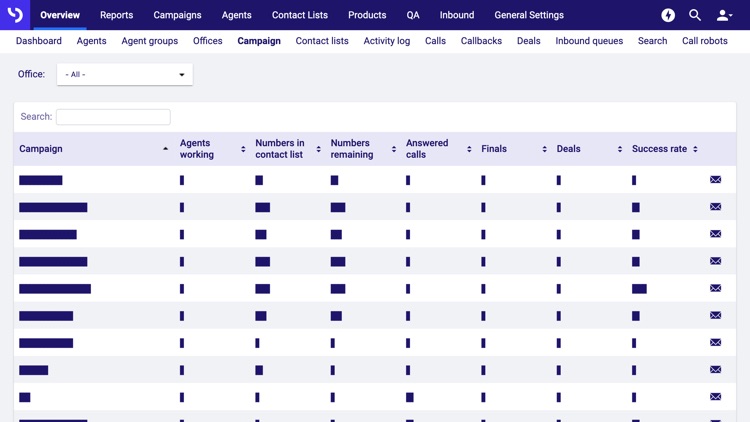
Task: Go to Calls sub-tab
Action: 435,41
